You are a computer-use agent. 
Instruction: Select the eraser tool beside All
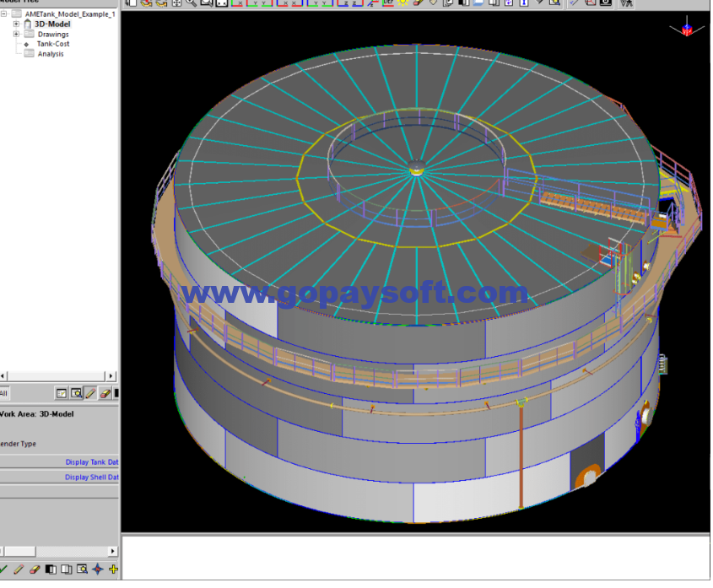point(105,393)
